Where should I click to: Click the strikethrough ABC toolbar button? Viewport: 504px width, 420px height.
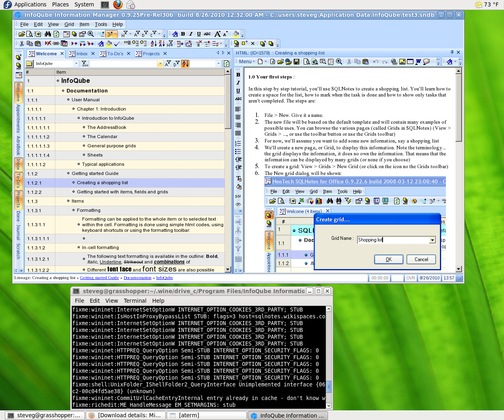click(x=207, y=34)
